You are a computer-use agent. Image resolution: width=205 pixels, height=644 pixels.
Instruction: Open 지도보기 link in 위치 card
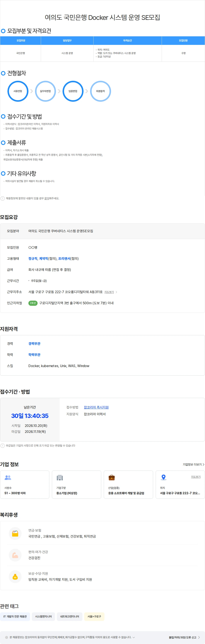tap(196, 477)
